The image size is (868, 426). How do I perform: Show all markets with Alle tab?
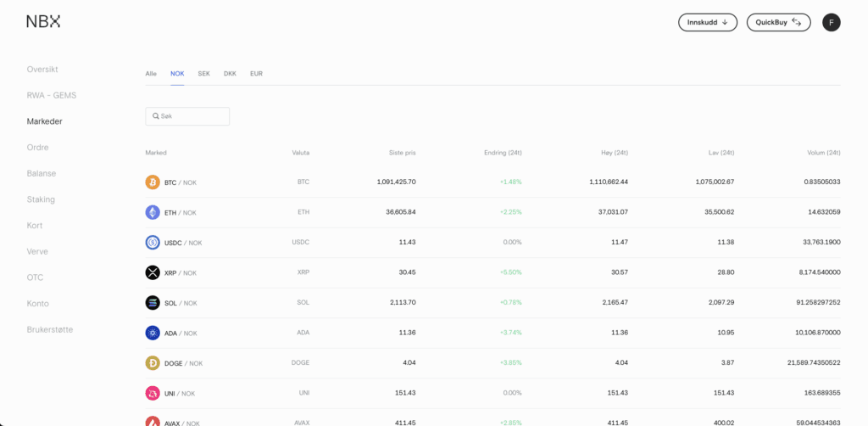pyautogui.click(x=151, y=74)
